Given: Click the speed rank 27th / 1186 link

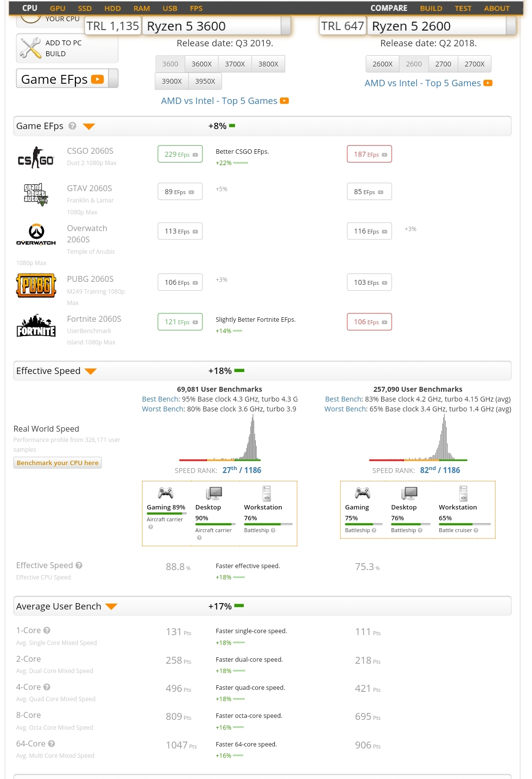Looking at the screenshot, I should point(242,470).
